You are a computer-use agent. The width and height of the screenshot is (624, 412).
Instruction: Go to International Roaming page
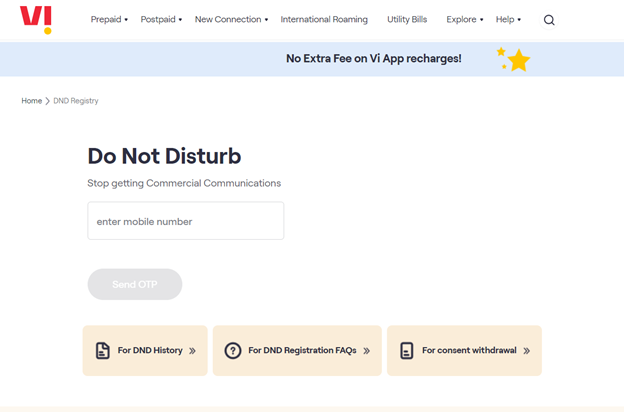point(324,20)
